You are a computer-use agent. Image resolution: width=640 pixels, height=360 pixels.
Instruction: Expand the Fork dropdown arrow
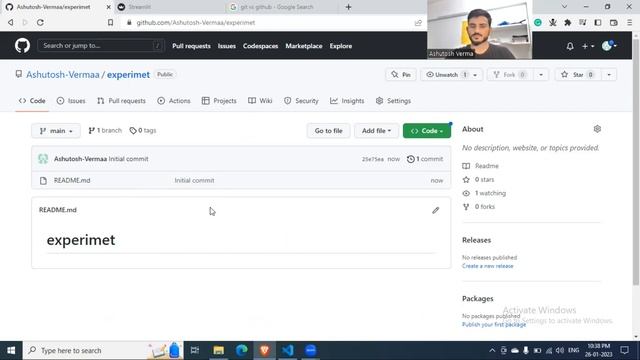[541, 75]
